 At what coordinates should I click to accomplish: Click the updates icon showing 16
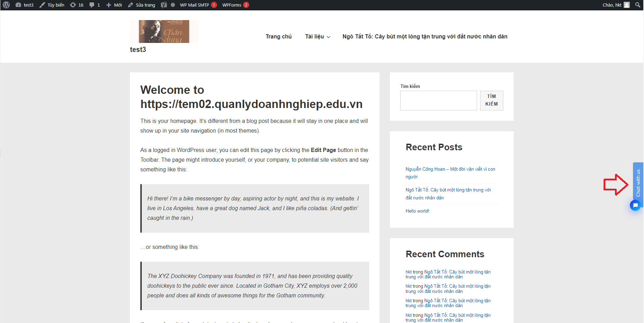pos(77,5)
